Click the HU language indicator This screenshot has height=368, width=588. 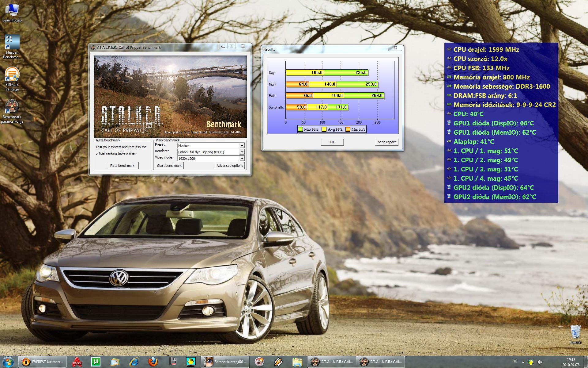(515, 362)
